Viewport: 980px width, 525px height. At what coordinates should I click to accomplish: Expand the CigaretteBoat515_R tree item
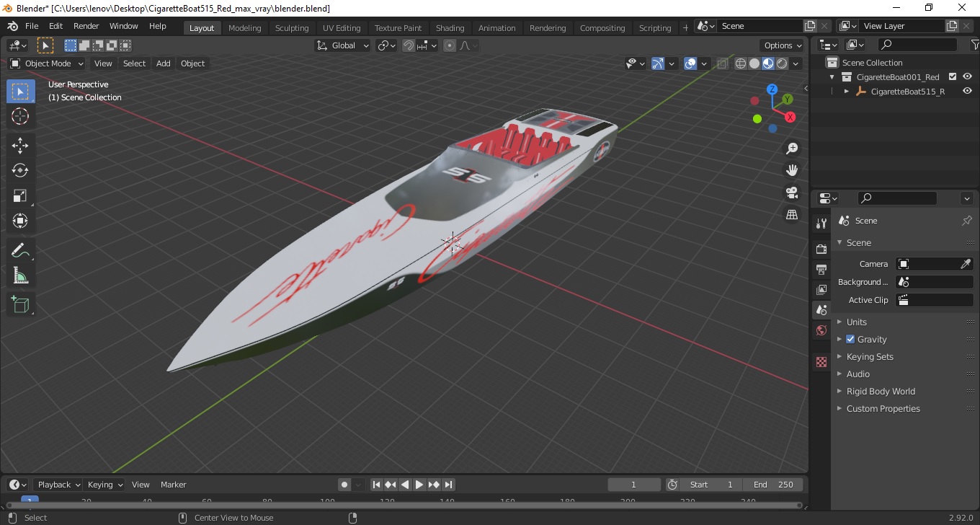847,92
